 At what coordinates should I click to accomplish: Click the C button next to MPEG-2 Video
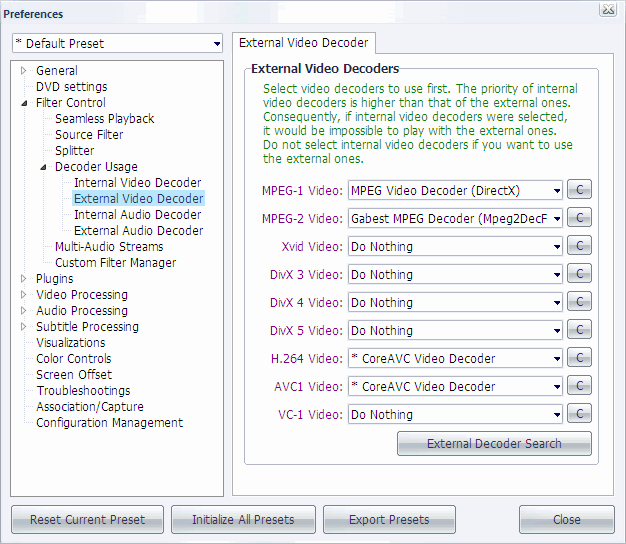(x=579, y=218)
